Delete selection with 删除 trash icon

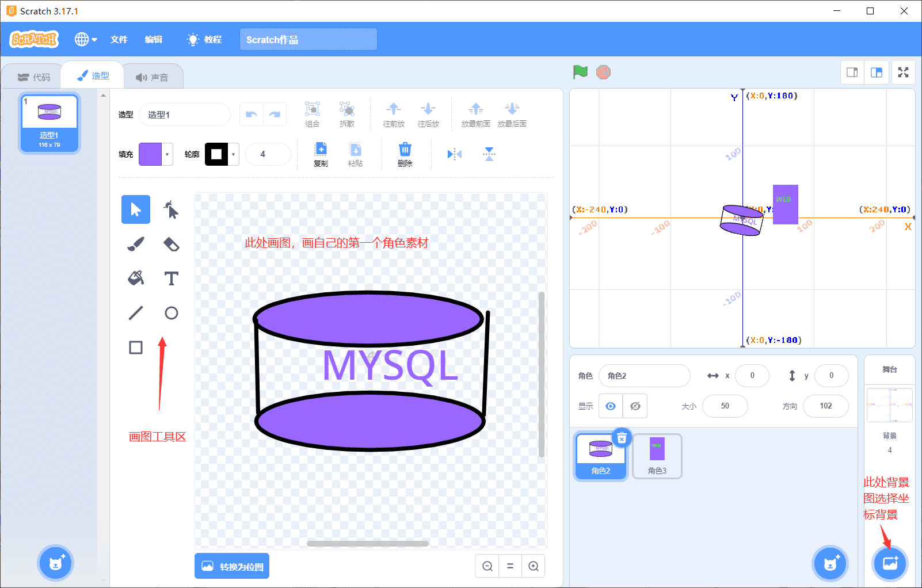(x=405, y=154)
